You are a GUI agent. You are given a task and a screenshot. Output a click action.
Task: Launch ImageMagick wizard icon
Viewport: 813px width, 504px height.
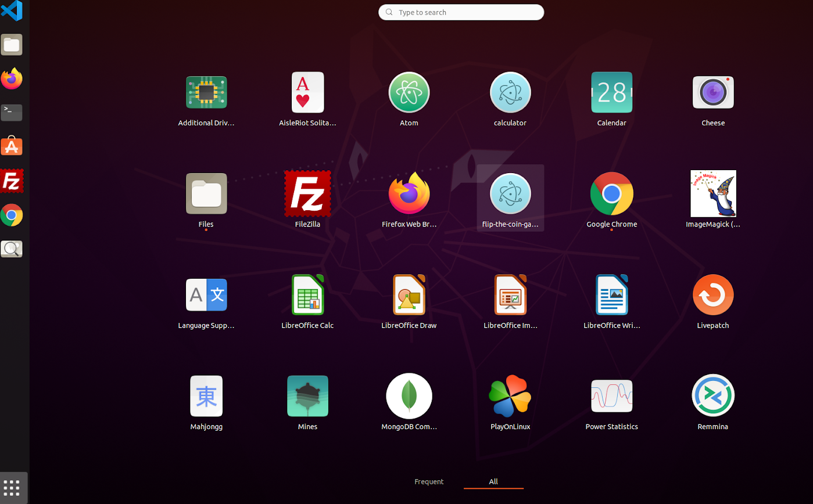point(713,193)
